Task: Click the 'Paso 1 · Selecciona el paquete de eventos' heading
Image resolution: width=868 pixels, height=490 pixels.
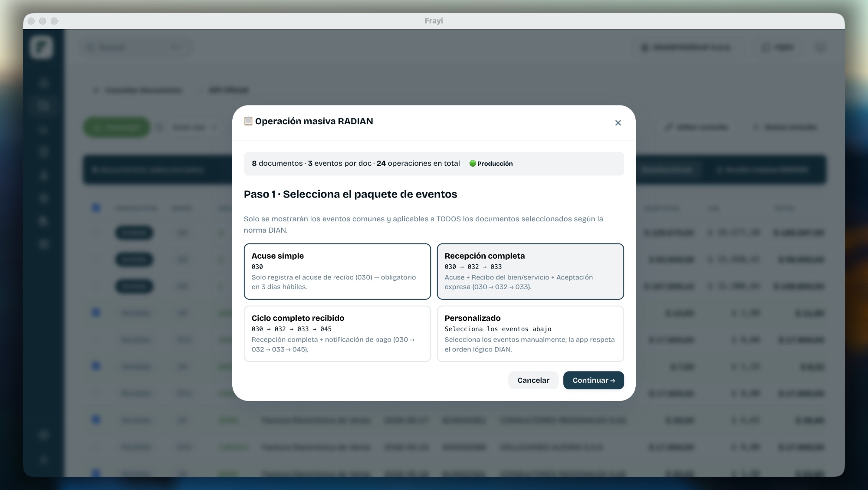Action: tap(350, 194)
